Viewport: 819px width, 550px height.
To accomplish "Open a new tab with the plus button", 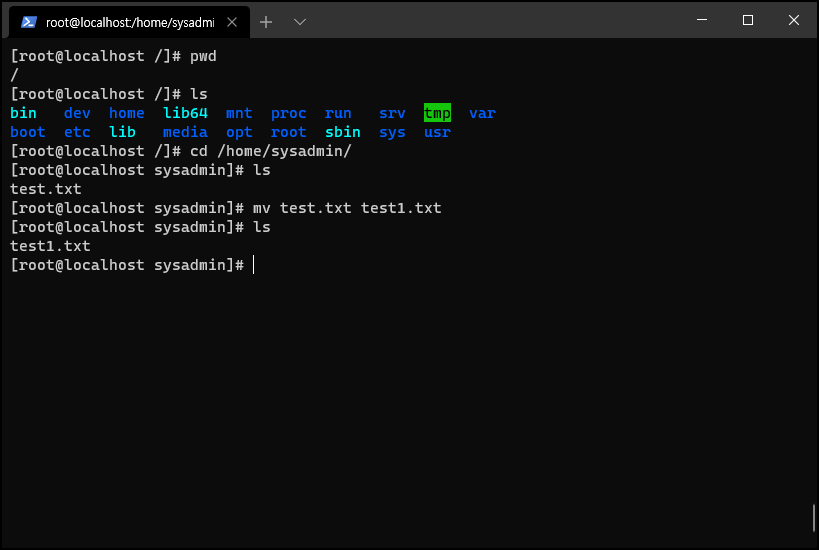I will coord(266,22).
